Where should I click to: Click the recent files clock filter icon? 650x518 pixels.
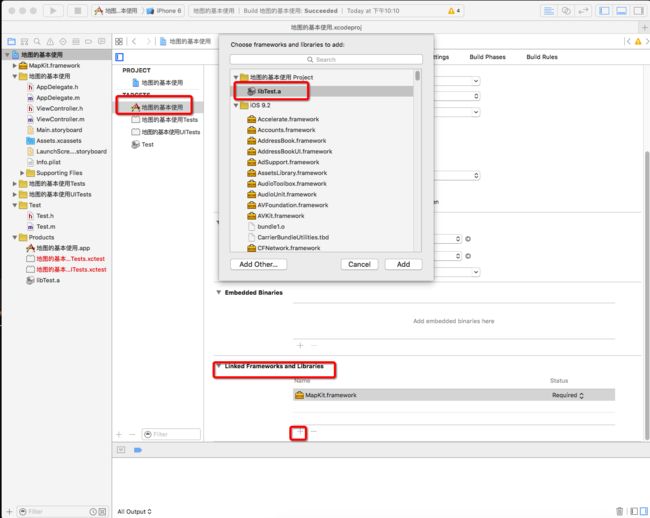[93, 512]
